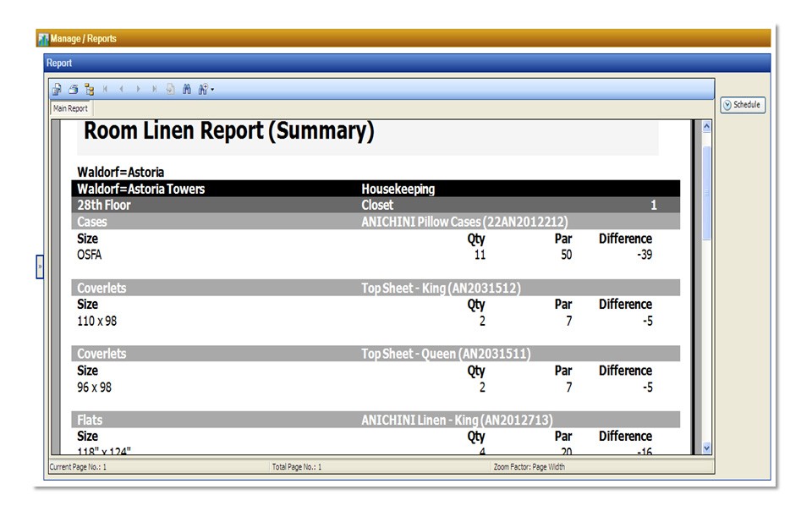Select Top Sheet - Queen (AN2031511)

click(446, 354)
